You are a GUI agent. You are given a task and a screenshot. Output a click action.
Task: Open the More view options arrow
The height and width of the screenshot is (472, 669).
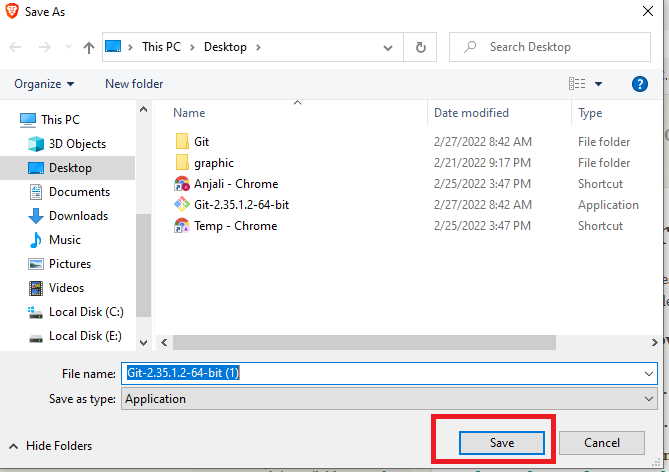598,84
